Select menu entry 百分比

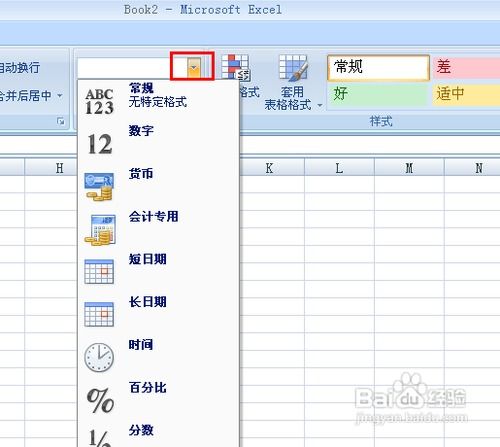click(x=159, y=400)
